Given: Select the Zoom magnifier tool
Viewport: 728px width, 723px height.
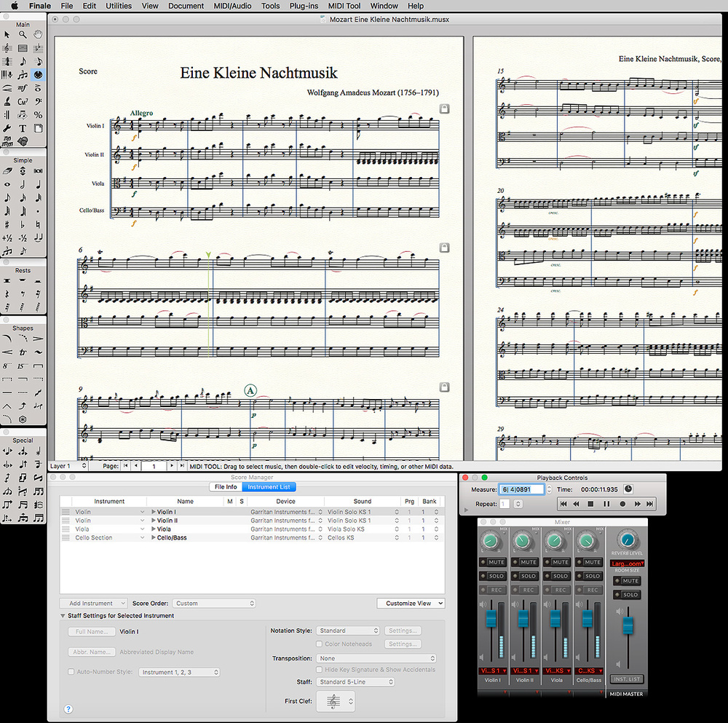Looking at the screenshot, I should [x=23, y=35].
